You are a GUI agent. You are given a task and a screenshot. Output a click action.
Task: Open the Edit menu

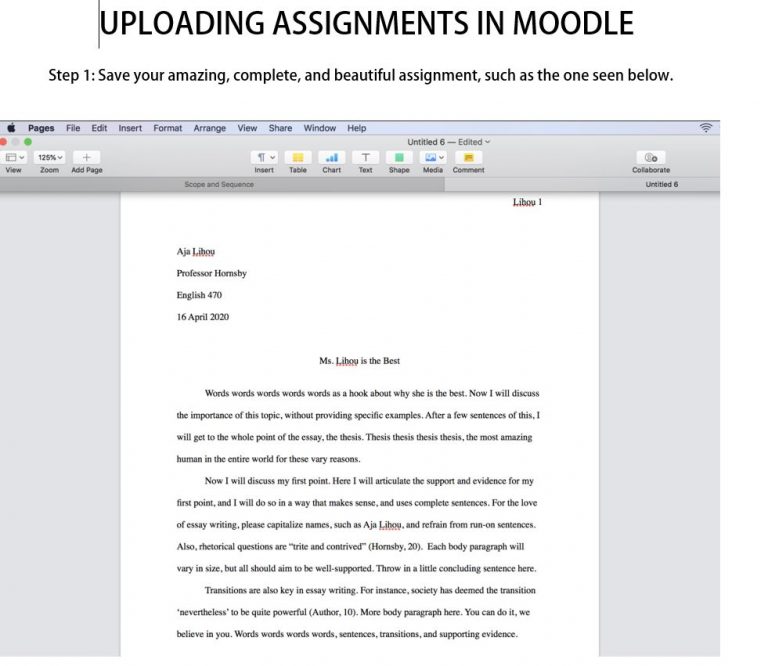[99, 128]
